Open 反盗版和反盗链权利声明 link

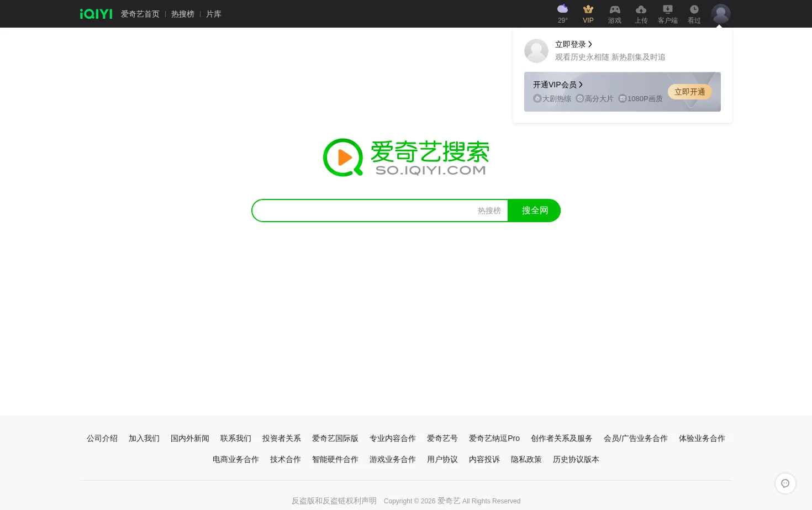tap(334, 501)
